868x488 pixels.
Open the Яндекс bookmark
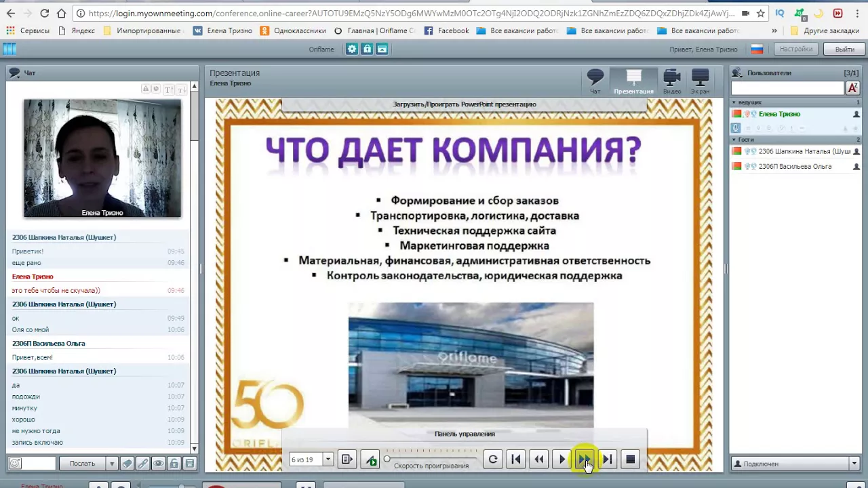77,30
